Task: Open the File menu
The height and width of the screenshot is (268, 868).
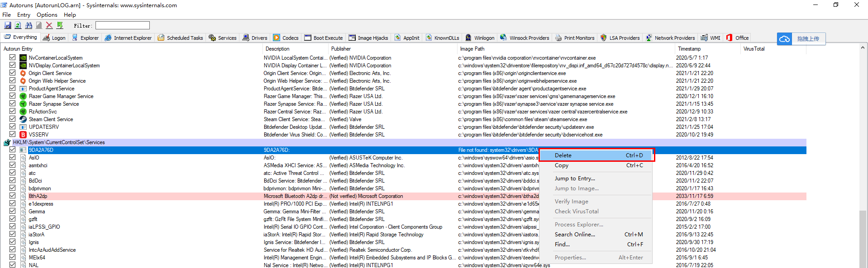Action: click(x=6, y=14)
